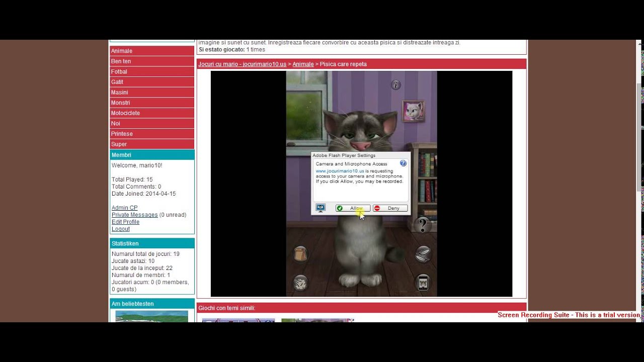Tap the feather icon in the game
Screen dimensions: 644x362
click(423, 254)
